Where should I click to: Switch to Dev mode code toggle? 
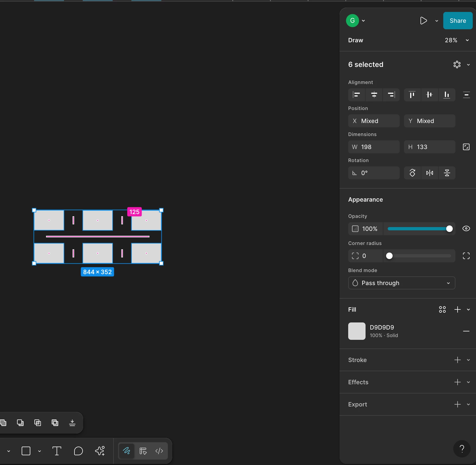(159, 451)
